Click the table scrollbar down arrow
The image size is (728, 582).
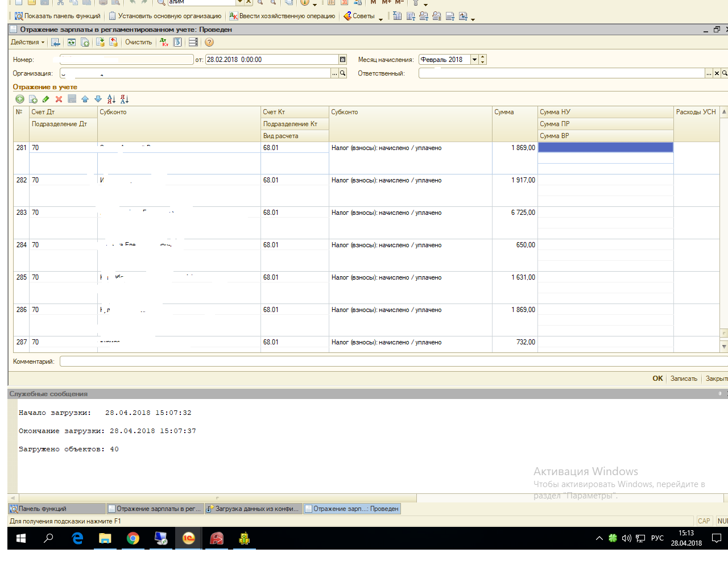coord(724,346)
